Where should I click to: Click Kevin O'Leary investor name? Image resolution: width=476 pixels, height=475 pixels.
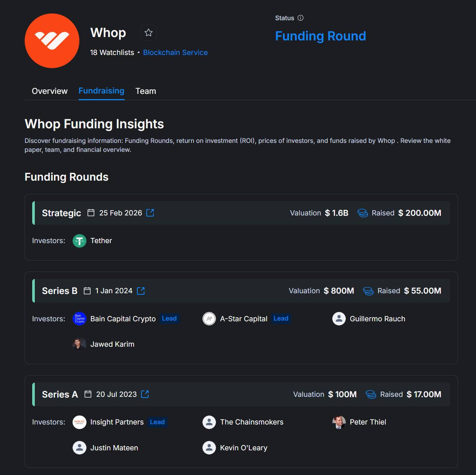(244, 448)
